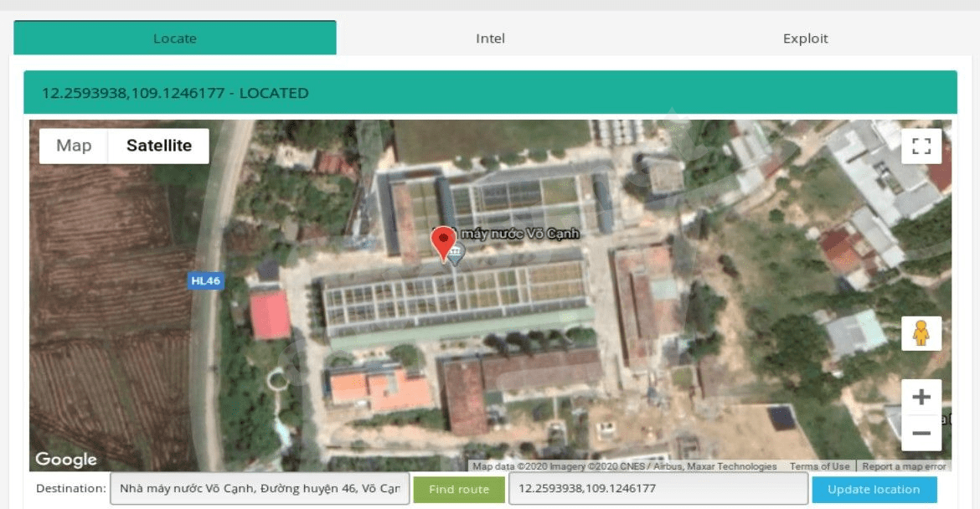
Task: Click the Map data ©2020 attribution text
Action: coord(624,466)
